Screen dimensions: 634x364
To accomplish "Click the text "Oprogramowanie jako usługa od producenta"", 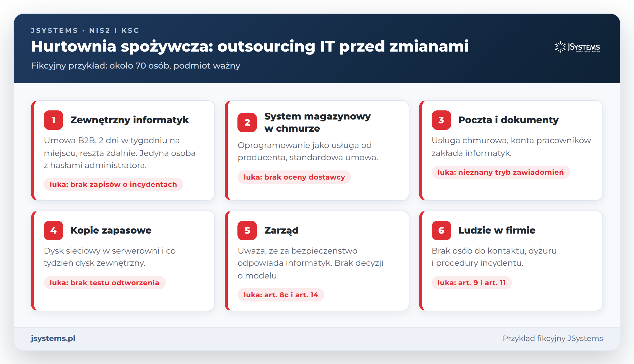I will tap(305, 151).
